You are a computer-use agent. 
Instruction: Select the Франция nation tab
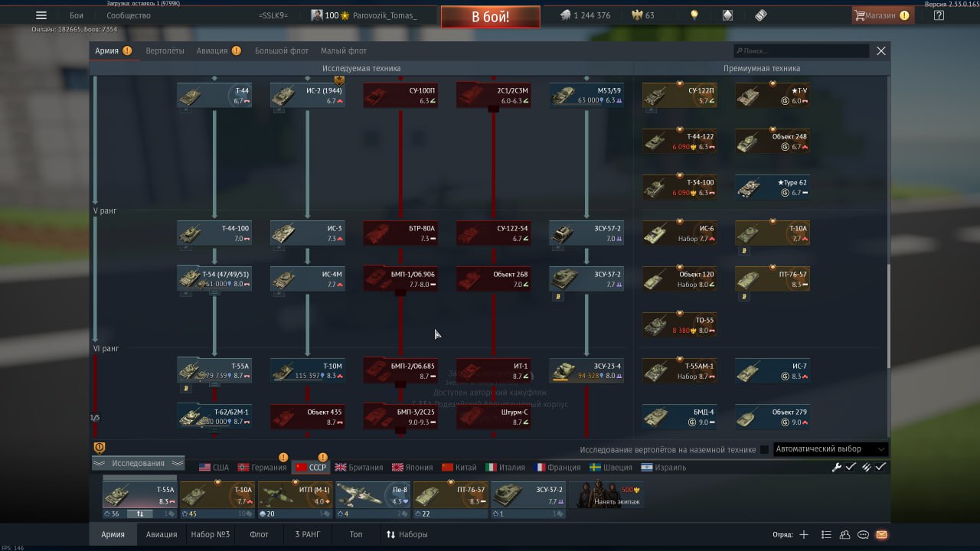558,467
